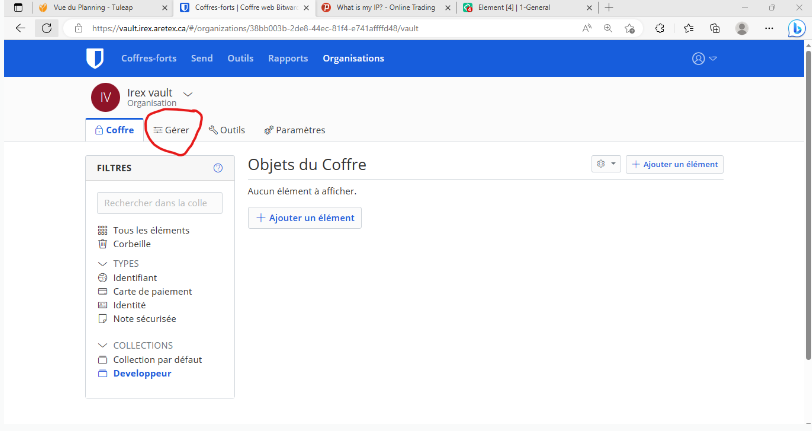Open the filters help icon

(218, 168)
